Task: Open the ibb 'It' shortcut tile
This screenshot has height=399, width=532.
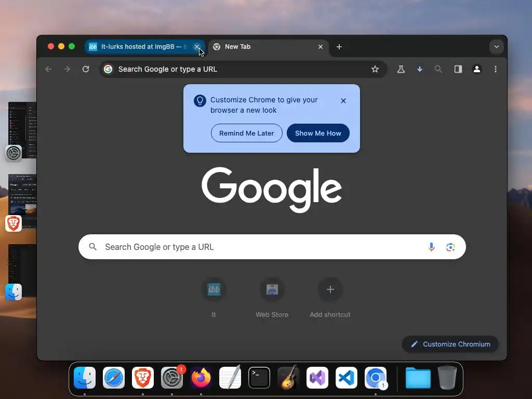Action: pyautogui.click(x=214, y=289)
